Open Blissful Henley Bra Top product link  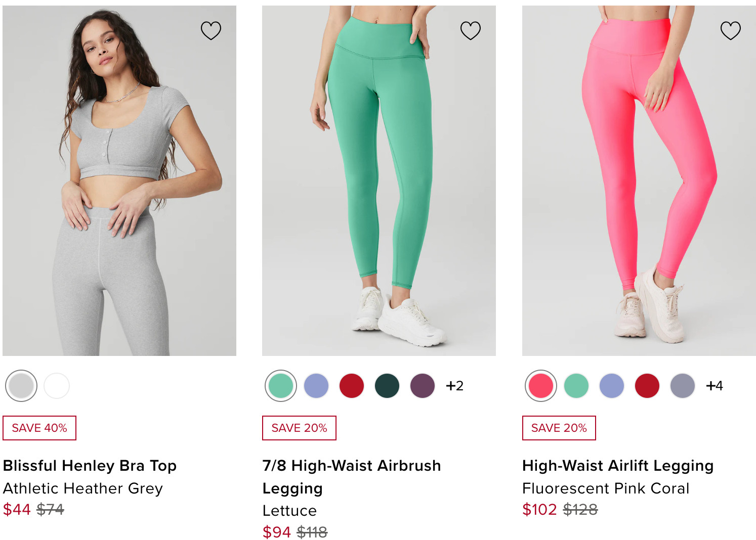pyautogui.click(x=90, y=465)
